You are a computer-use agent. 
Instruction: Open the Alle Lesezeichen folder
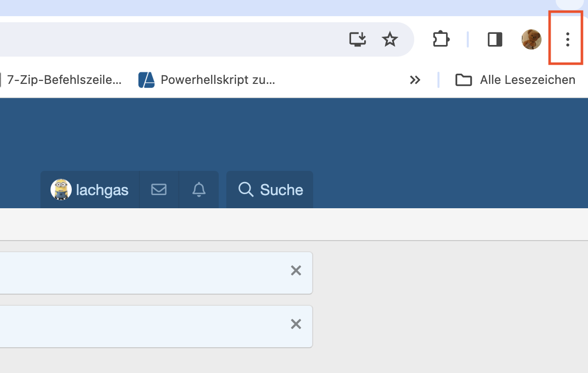(x=515, y=80)
